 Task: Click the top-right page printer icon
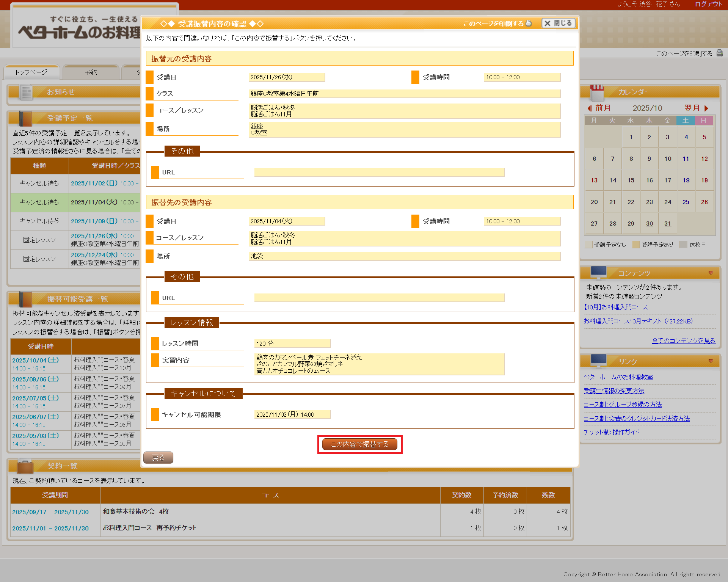pyautogui.click(x=720, y=53)
